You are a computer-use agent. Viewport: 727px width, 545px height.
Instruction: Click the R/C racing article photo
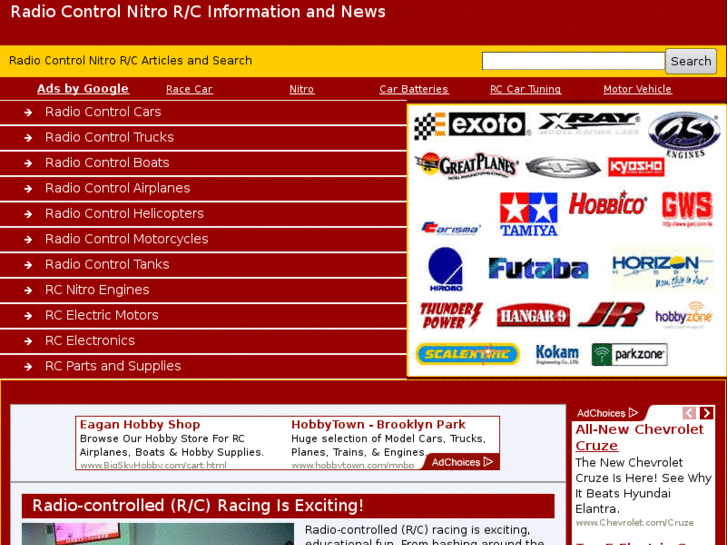click(158, 534)
